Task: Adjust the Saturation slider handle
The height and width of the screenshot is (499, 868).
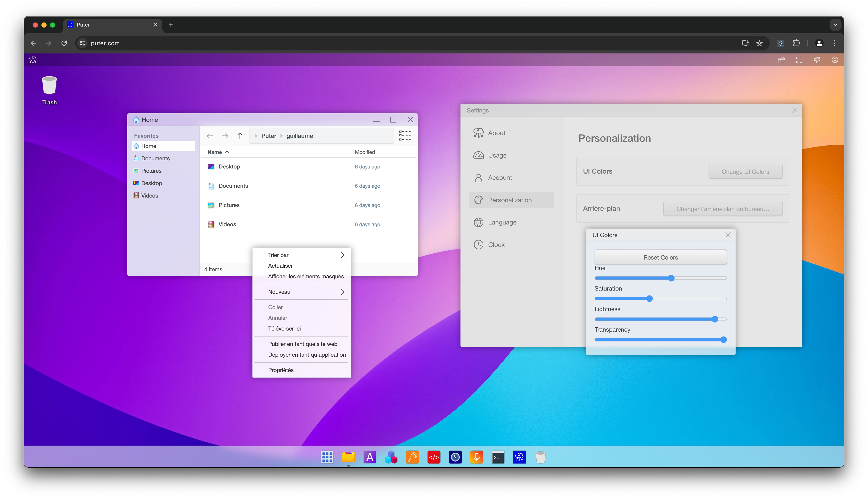Action: 649,299
